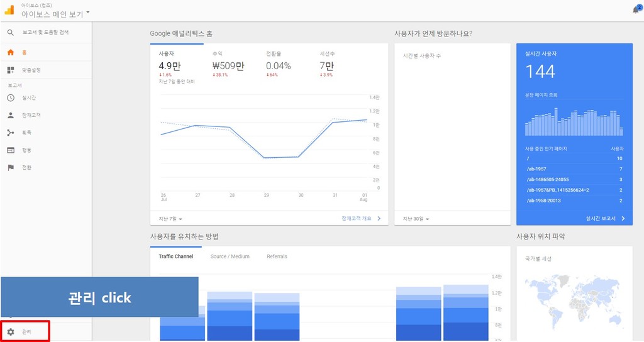644x342 pixels.
Task: Click the Google Analytics logo
Action: 9,10
